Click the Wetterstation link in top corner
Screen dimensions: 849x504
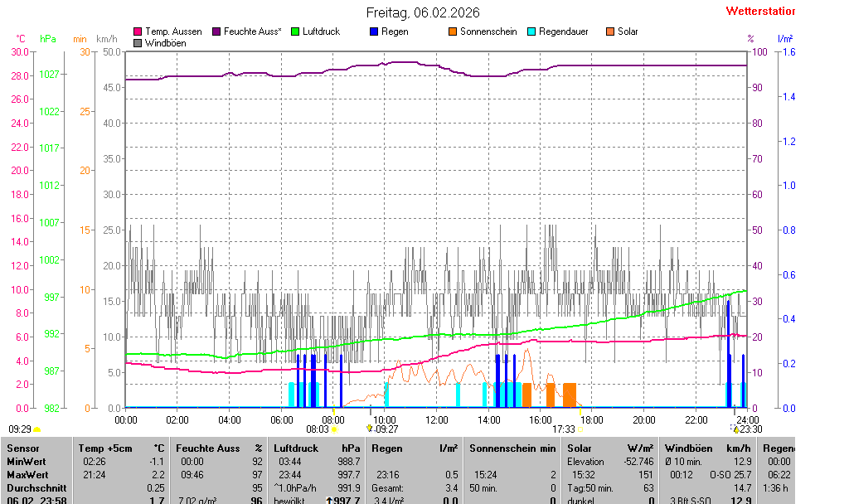(759, 12)
